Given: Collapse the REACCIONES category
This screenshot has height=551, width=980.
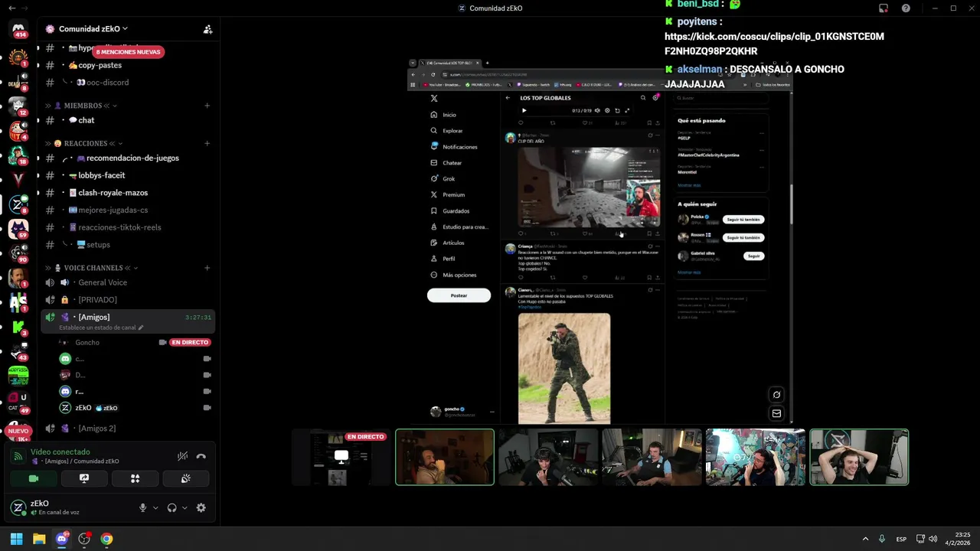Looking at the screenshot, I should coord(85,143).
